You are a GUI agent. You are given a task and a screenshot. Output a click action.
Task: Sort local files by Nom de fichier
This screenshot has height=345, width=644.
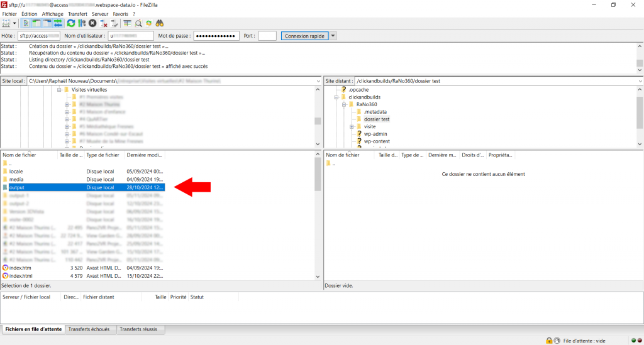(28, 155)
